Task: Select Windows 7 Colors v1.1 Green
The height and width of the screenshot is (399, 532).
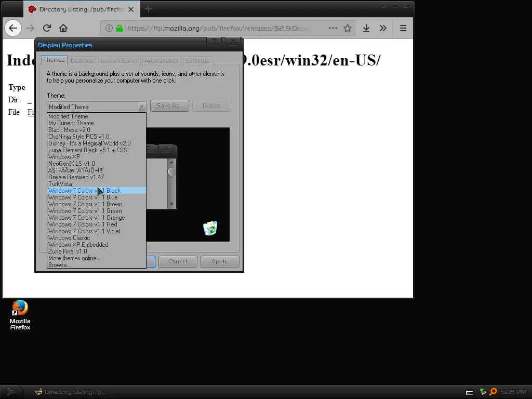Action: pos(97,211)
